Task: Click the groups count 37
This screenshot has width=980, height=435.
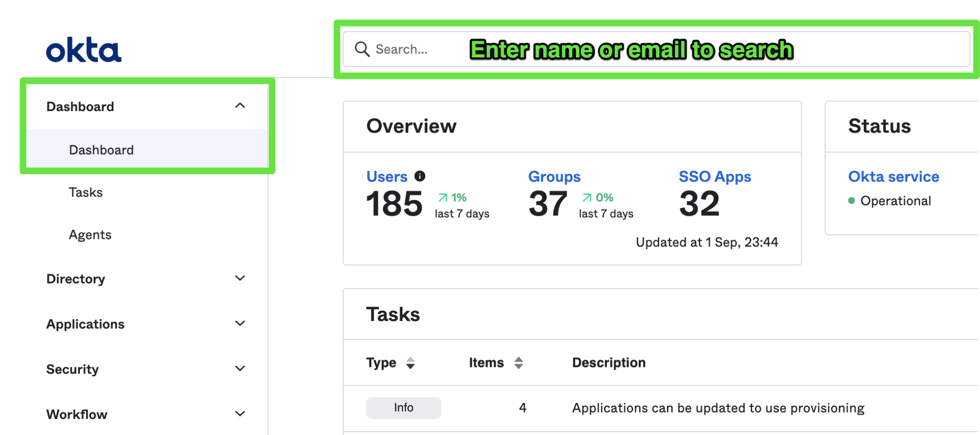Action: pyautogui.click(x=548, y=204)
